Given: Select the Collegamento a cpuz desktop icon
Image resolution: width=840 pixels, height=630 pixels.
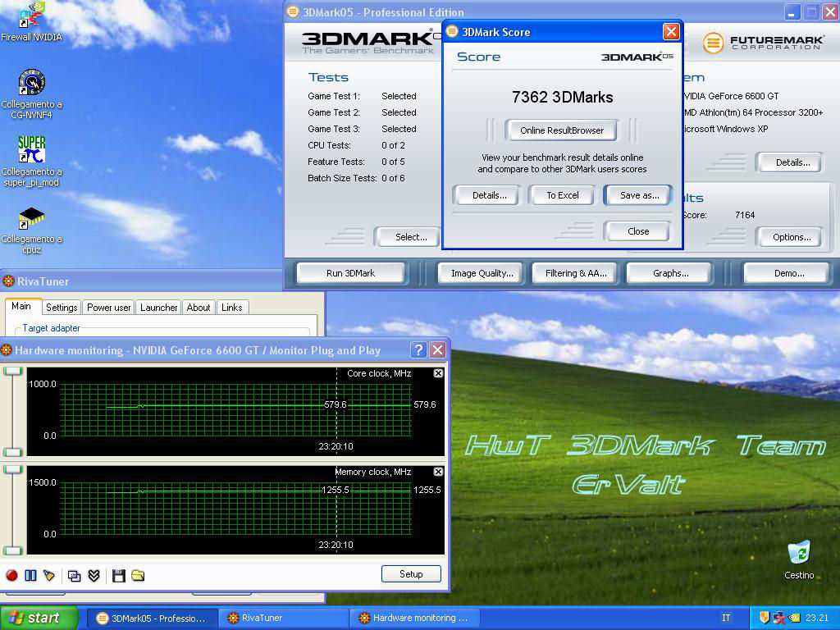Looking at the screenshot, I should pyautogui.click(x=31, y=230).
